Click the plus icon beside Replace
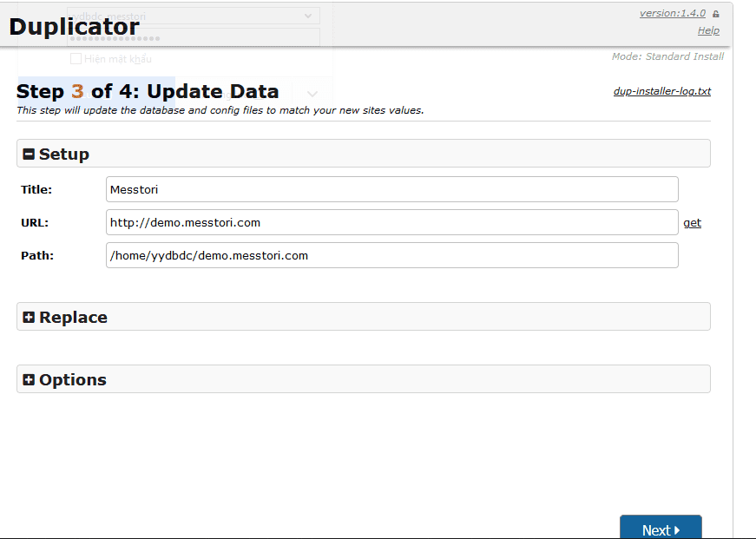The image size is (756, 539). pyautogui.click(x=30, y=317)
